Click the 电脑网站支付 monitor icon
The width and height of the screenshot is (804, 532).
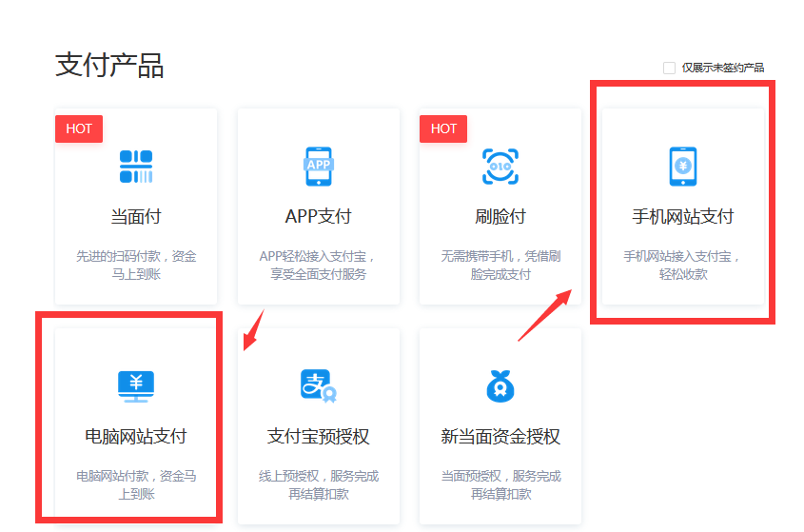point(136,385)
